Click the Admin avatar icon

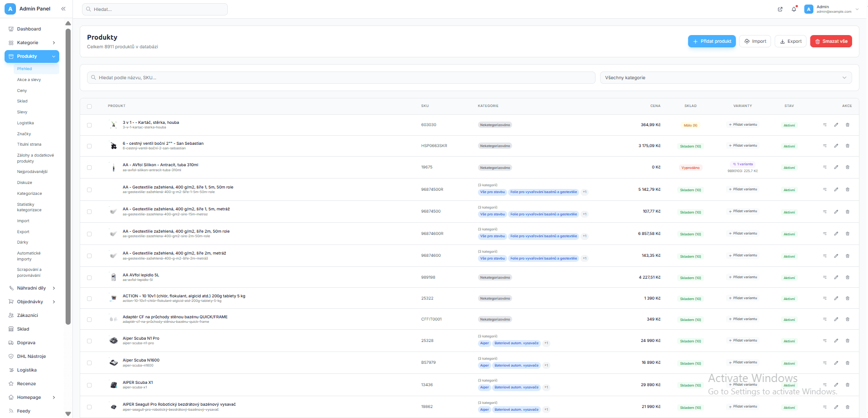coord(809,9)
